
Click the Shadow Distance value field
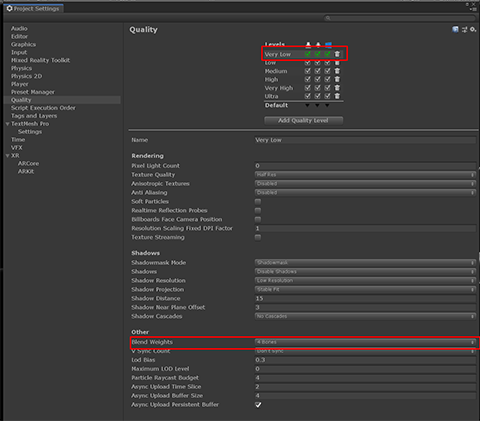pyautogui.click(x=365, y=298)
